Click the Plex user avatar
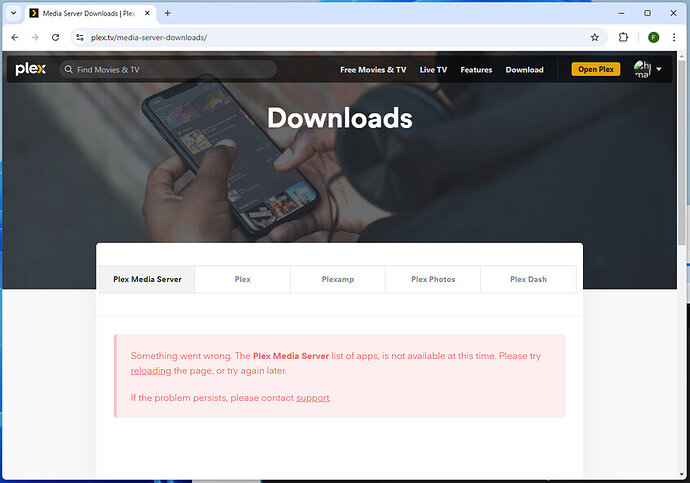 [642, 69]
